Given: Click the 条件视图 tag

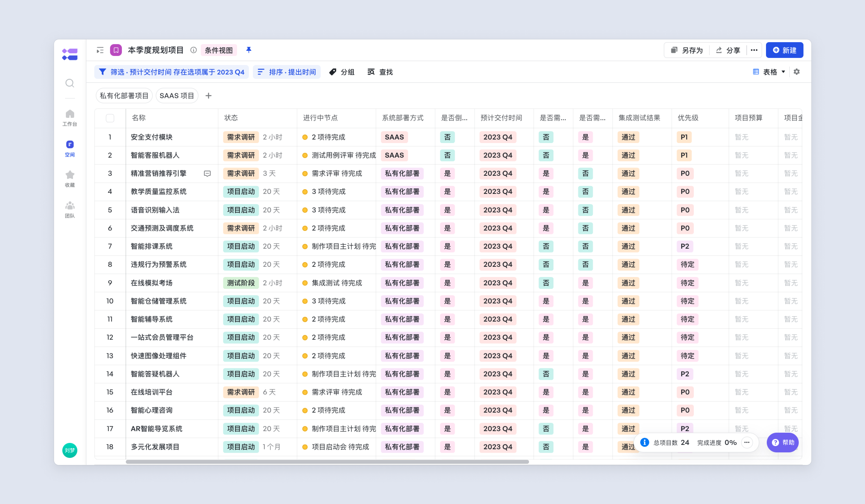Looking at the screenshot, I should (x=219, y=50).
